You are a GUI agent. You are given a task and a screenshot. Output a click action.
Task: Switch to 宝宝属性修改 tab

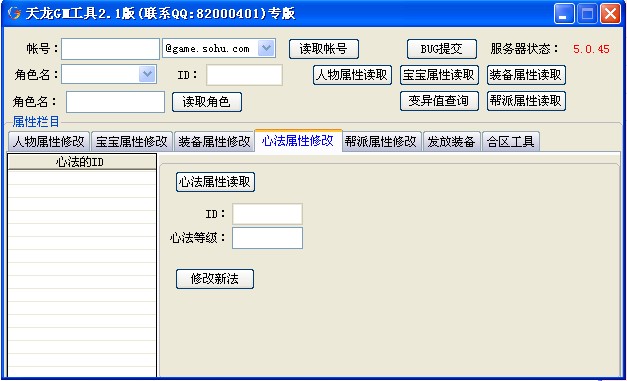click(132, 142)
